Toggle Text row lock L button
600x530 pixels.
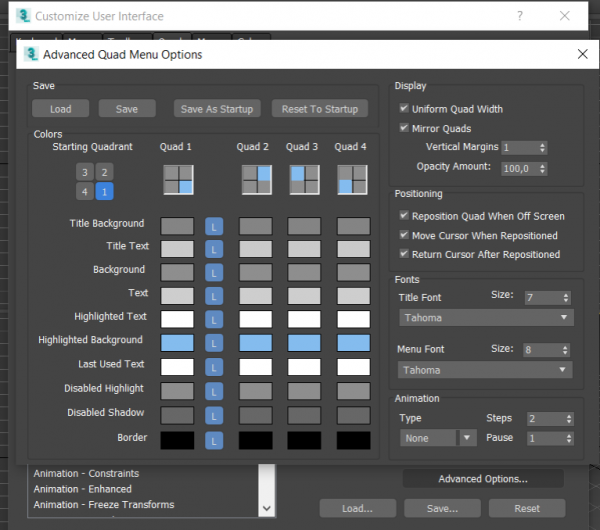tap(214, 296)
